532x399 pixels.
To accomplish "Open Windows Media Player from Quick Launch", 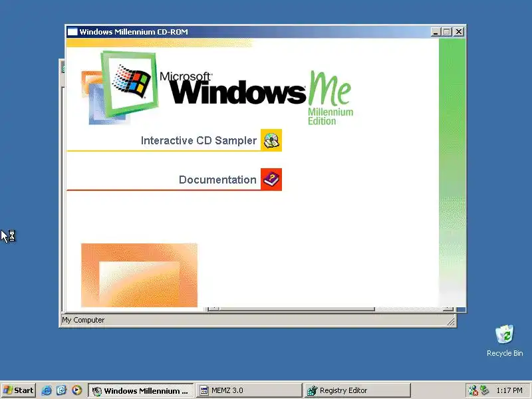I will click(x=76, y=390).
